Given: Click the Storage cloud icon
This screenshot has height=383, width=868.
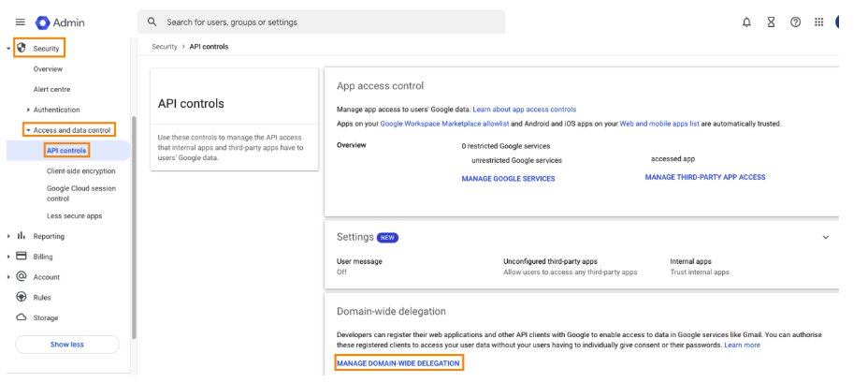Looking at the screenshot, I should click(22, 317).
